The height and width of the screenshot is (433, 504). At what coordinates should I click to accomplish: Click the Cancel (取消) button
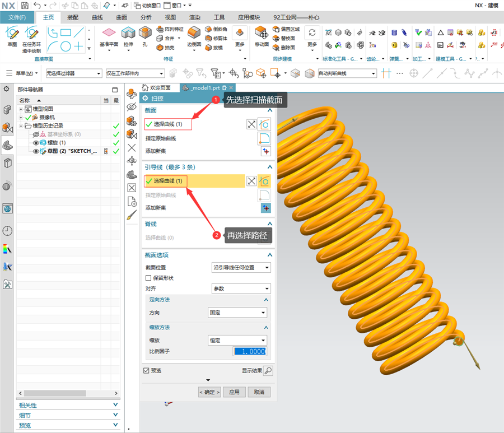pyautogui.click(x=259, y=392)
